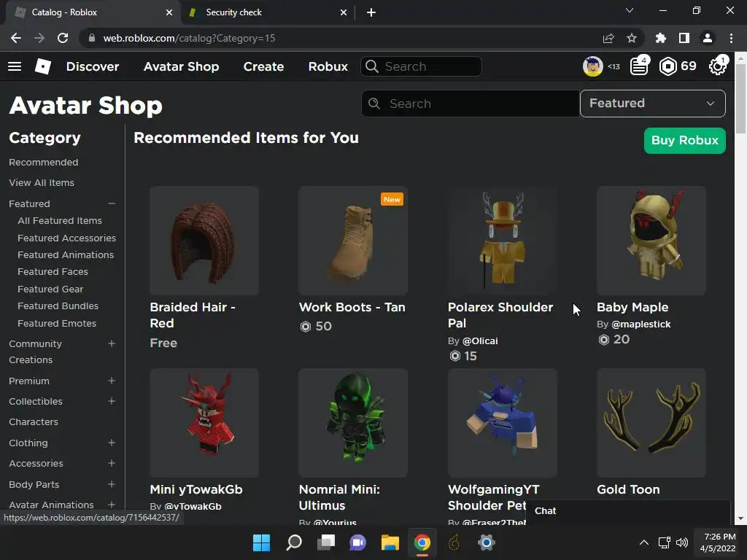
Task: Open Task View on the taskbar
Action: click(x=326, y=542)
